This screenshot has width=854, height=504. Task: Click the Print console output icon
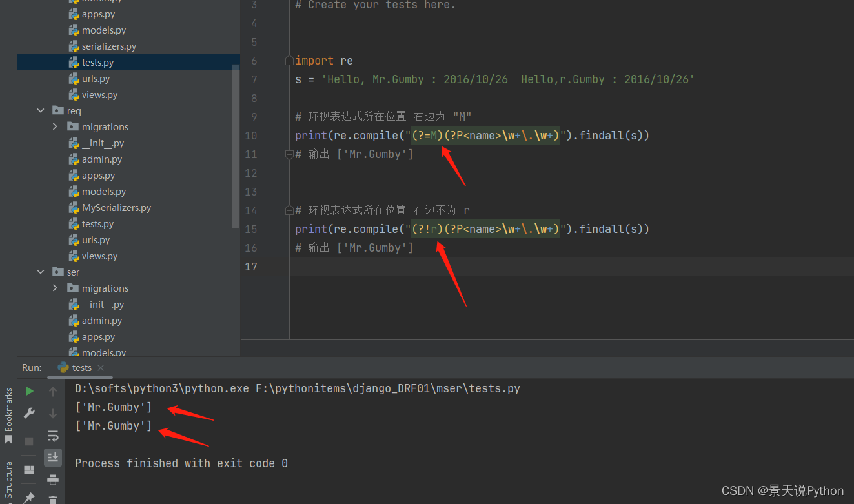(x=53, y=479)
